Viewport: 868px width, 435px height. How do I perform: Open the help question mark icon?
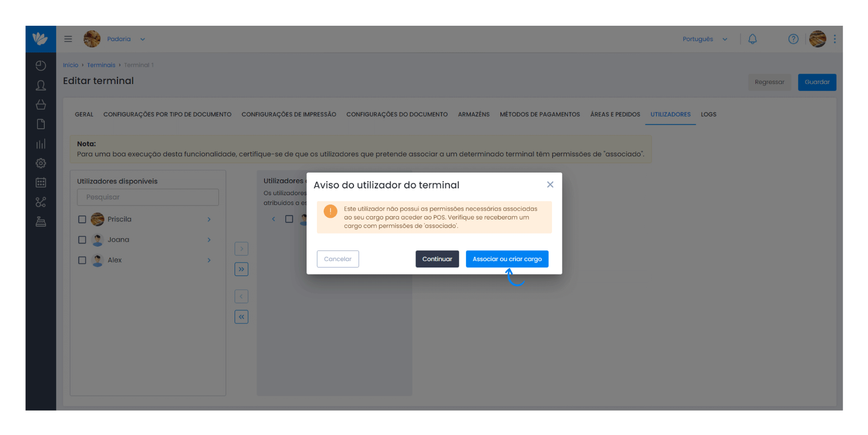tap(793, 39)
